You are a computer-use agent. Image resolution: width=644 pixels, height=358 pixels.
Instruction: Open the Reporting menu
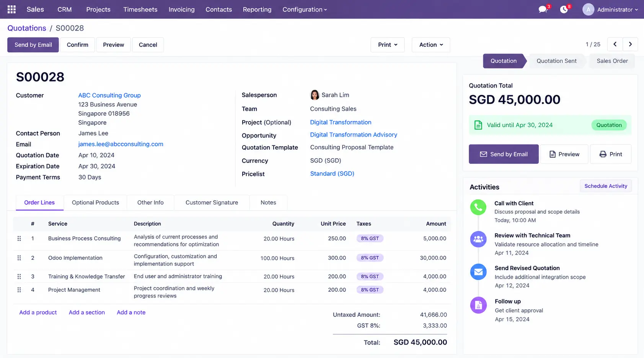(257, 10)
